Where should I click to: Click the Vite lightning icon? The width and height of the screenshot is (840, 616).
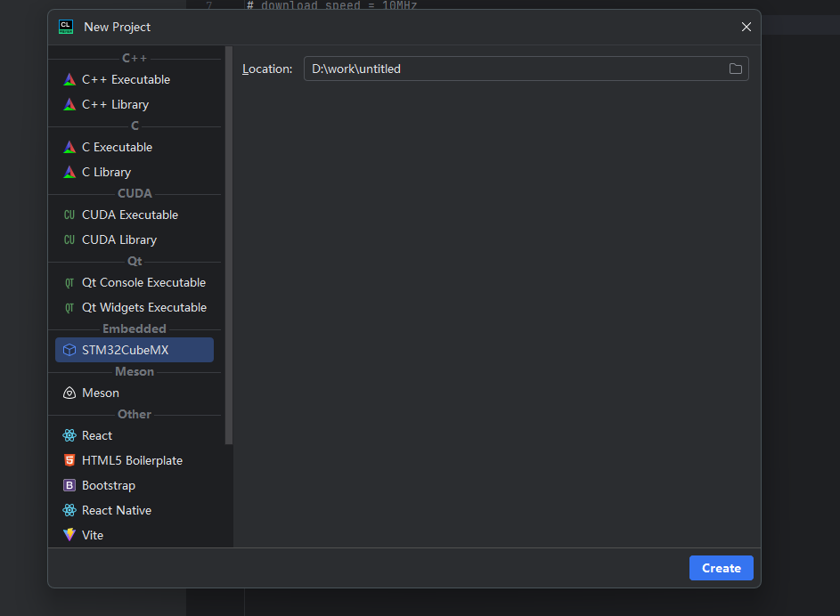pos(69,535)
